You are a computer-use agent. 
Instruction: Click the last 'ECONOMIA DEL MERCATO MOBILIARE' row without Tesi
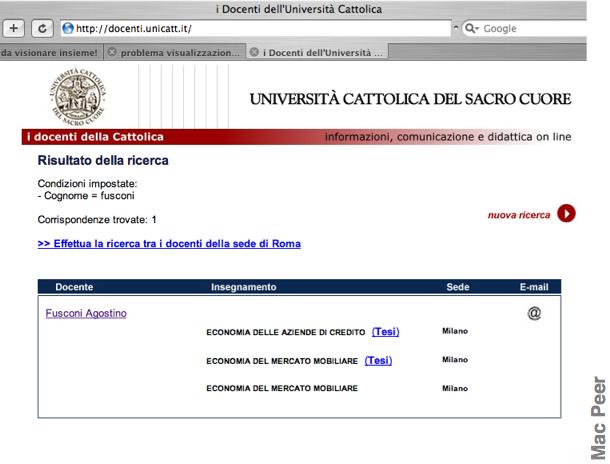pos(282,388)
